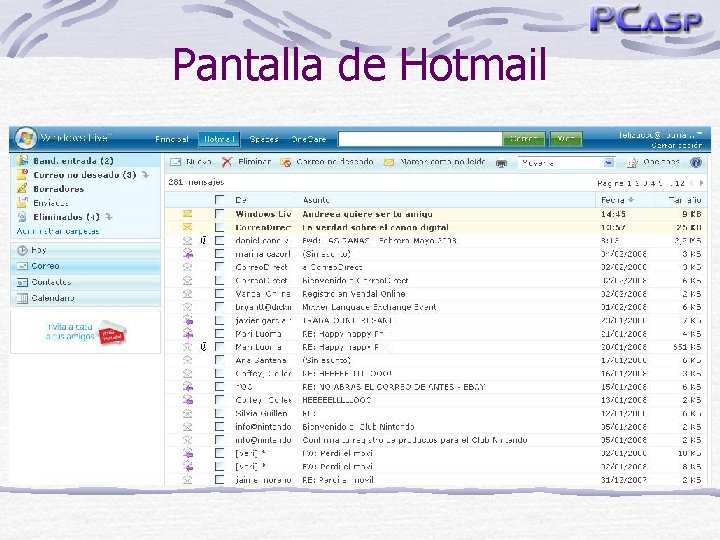Click the Tamaño column header
The height and width of the screenshot is (540, 720).
(x=685, y=200)
